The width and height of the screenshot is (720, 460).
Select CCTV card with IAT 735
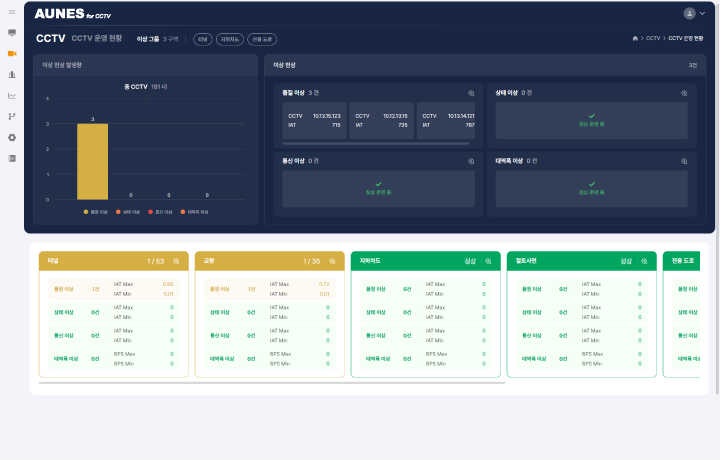coord(382,121)
